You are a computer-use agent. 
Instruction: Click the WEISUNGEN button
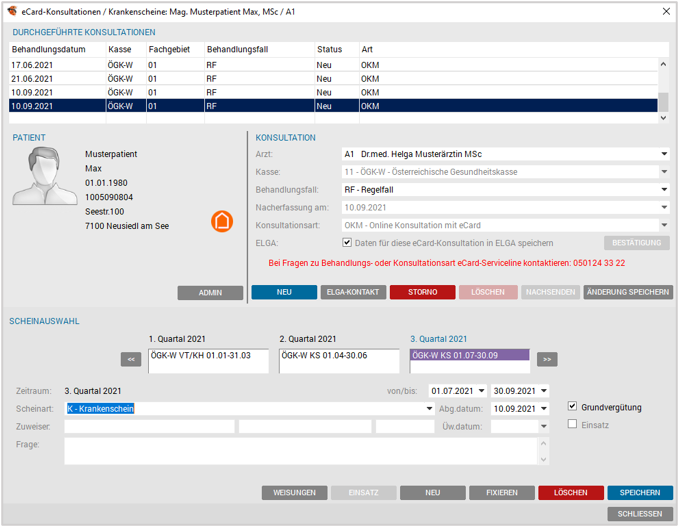coord(294,493)
